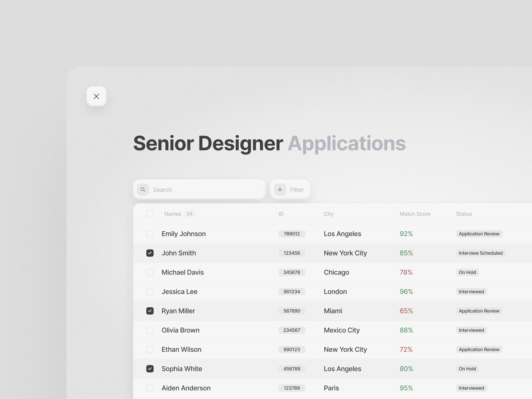Open Michael Davis's name
Screen dimensions: 532x399
pos(183,272)
